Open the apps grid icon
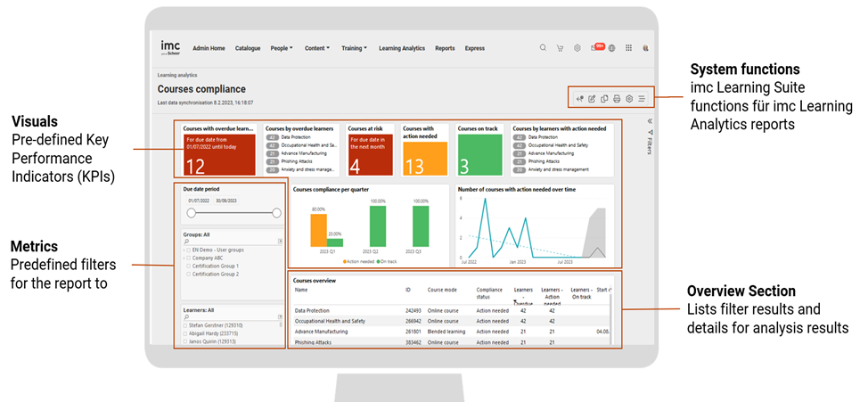Screen dimensions: 868x402 (628, 48)
